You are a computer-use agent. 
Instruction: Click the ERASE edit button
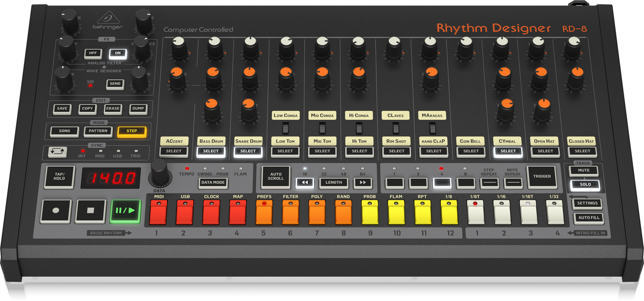tap(113, 109)
